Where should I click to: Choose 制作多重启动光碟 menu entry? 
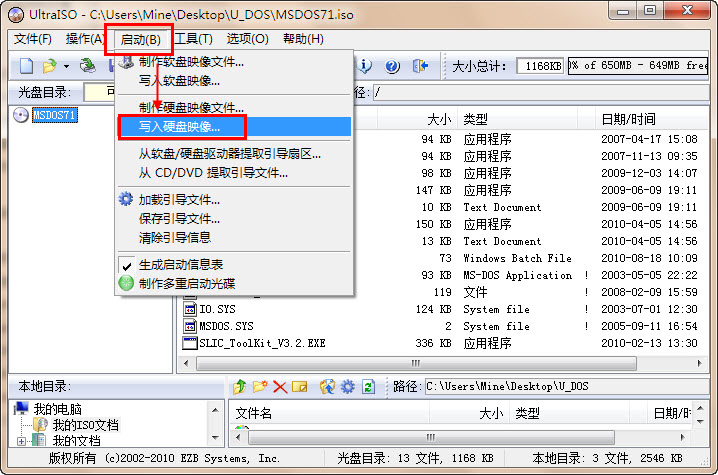[x=234, y=284]
